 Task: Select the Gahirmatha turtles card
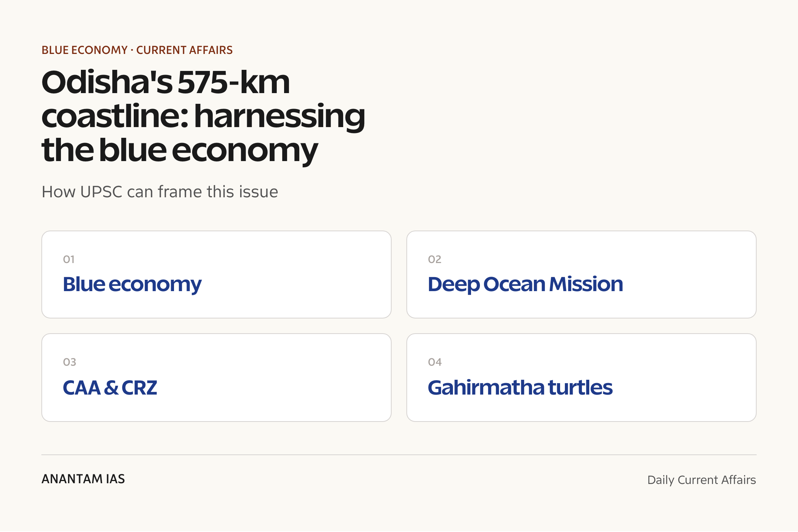(x=582, y=378)
